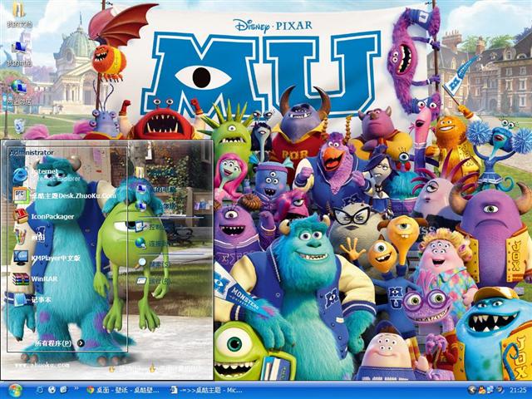Open the Recycle Bin on the desktop
The height and width of the screenshot is (399, 532).
[x=19, y=126]
